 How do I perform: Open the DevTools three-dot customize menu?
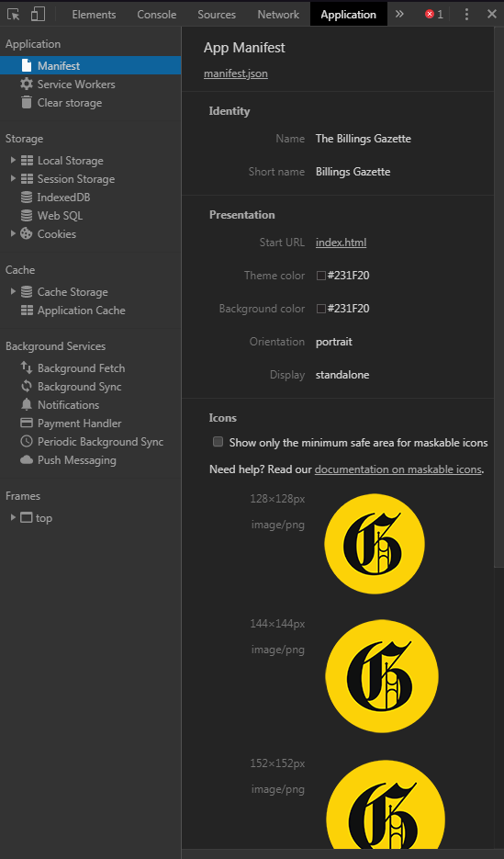pyautogui.click(x=466, y=15)
